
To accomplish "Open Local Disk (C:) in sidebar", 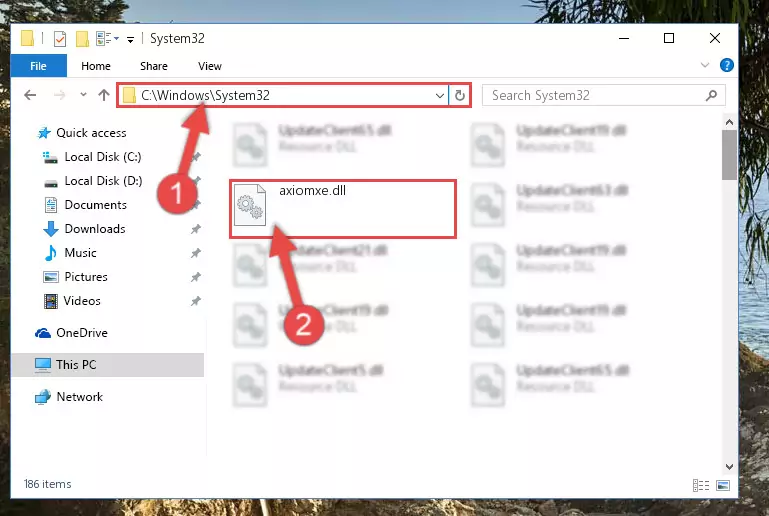I will (x=103, y=157).
